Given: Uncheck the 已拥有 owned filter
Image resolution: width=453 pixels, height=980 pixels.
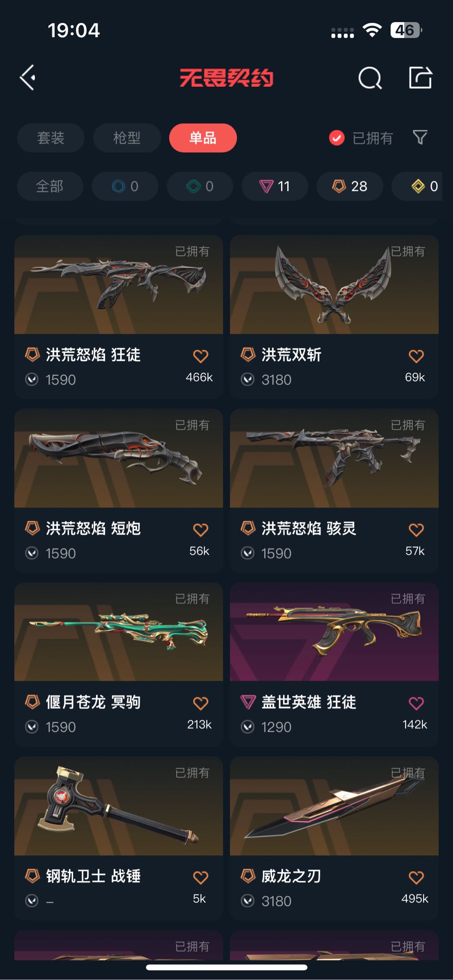Looking at the screenshot, I should 361,138.
